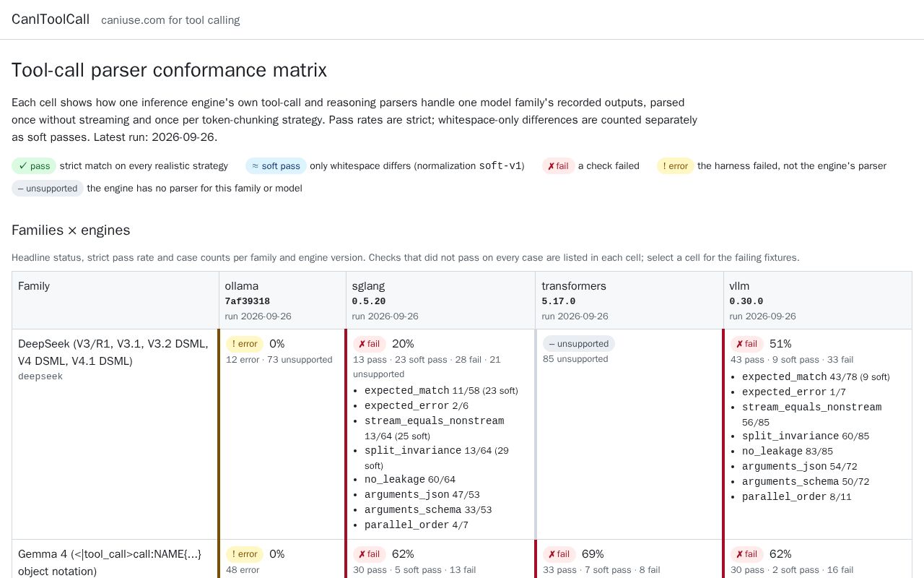Click ollama version "7af39318"
Image resolution: width=924 pixels, height=578 pixels.
[x=247, y=301]
